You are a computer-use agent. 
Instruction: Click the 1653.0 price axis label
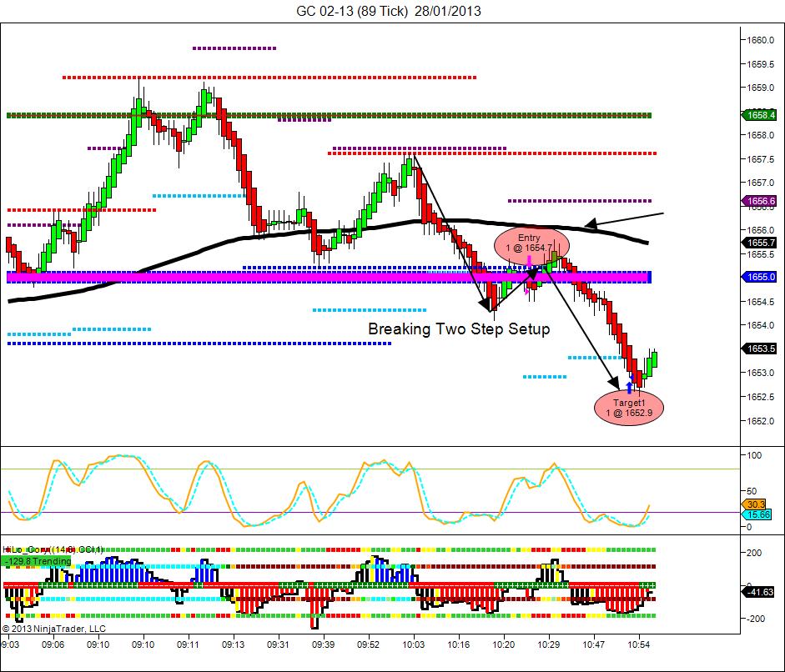761,373
